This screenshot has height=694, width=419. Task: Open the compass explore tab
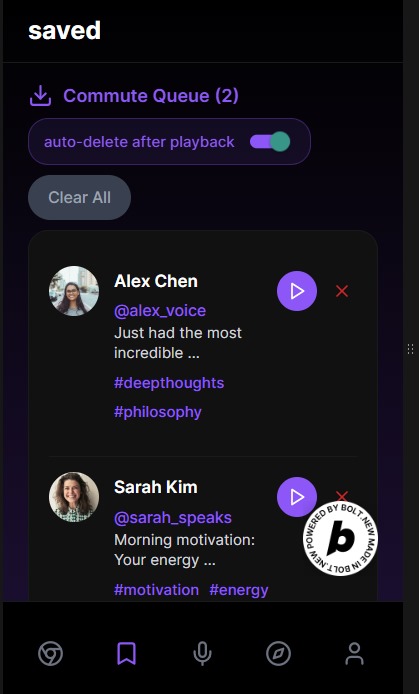click(279, 654)
